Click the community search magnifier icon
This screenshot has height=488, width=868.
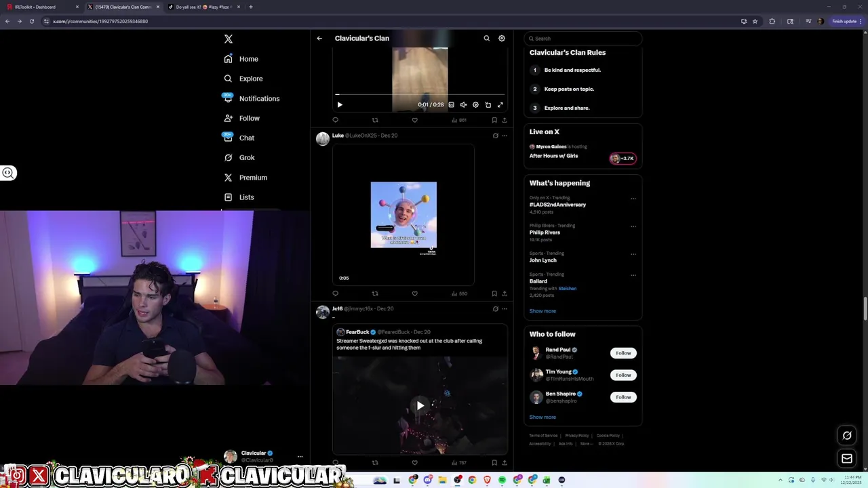pos(486,39)
